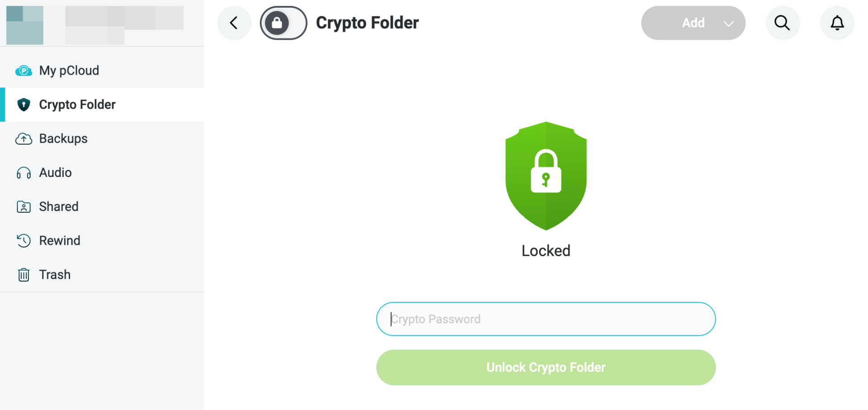This screenshot has height=410, width=868.
Task: Open Rewind history section
Action: click(60, 240)
